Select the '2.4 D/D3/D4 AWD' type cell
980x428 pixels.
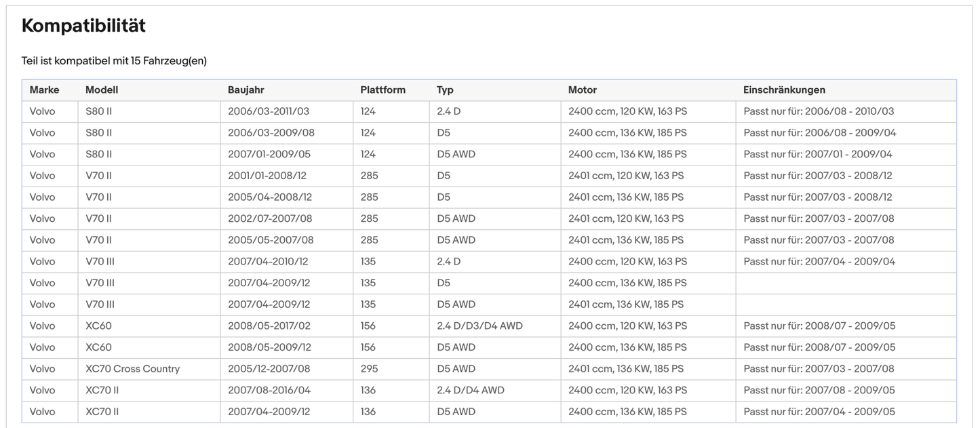479,326
